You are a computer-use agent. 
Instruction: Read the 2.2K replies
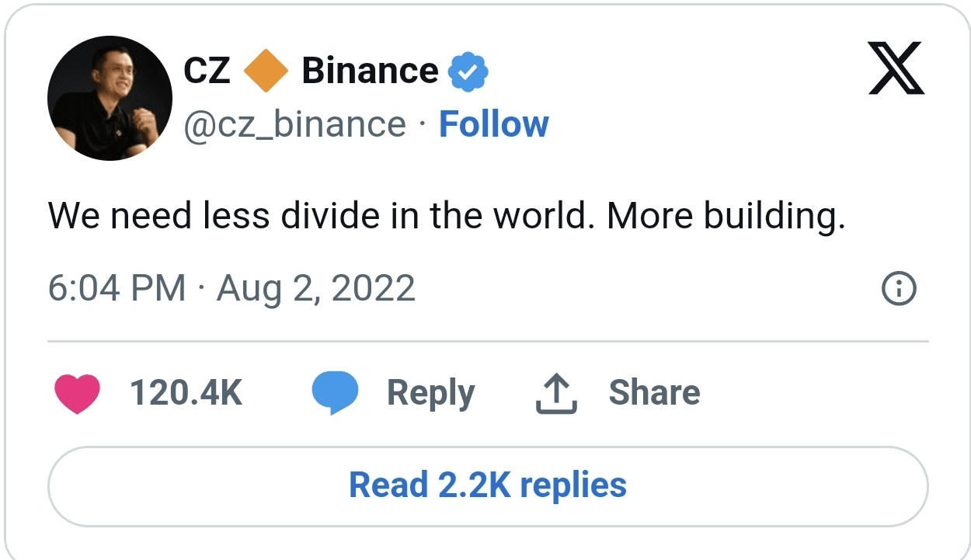(x=488, y=484)
